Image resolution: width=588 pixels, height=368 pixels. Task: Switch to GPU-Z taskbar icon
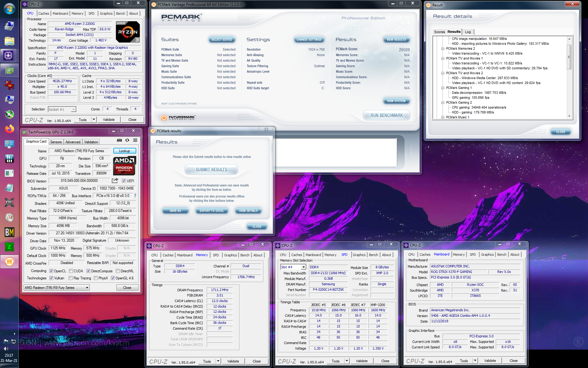9,70
